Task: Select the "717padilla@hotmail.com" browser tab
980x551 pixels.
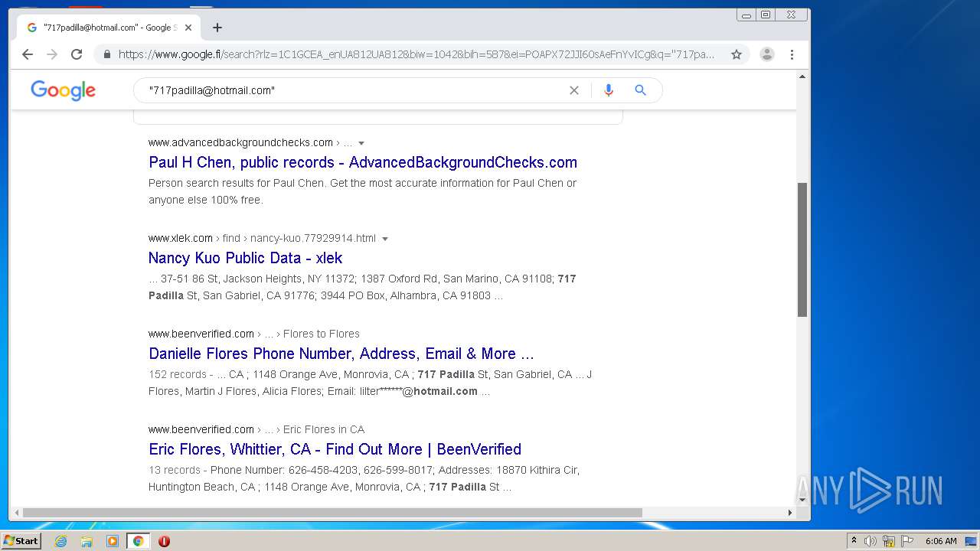Action: (109, 28)
